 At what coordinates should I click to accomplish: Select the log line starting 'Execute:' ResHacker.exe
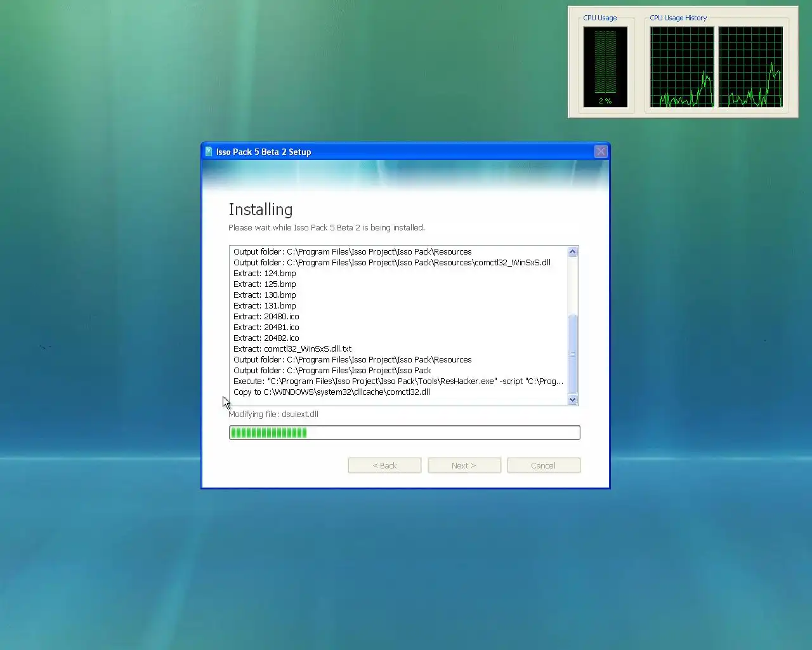(398, 381)
